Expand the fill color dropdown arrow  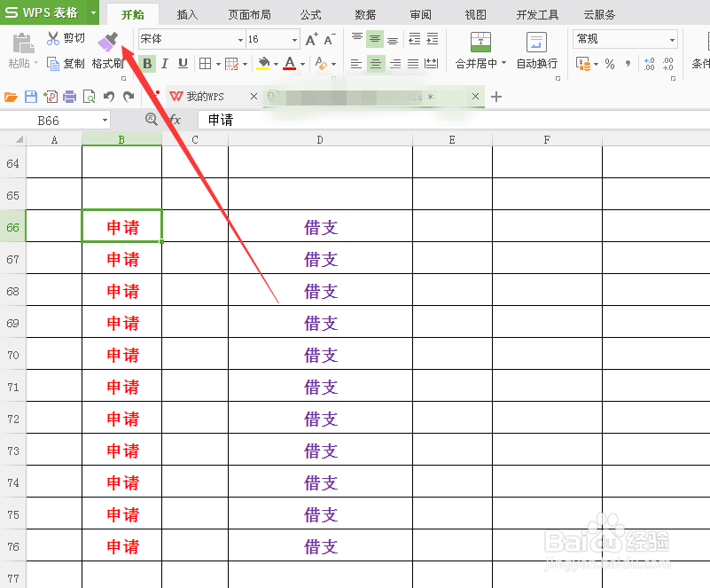coord(276,64)
